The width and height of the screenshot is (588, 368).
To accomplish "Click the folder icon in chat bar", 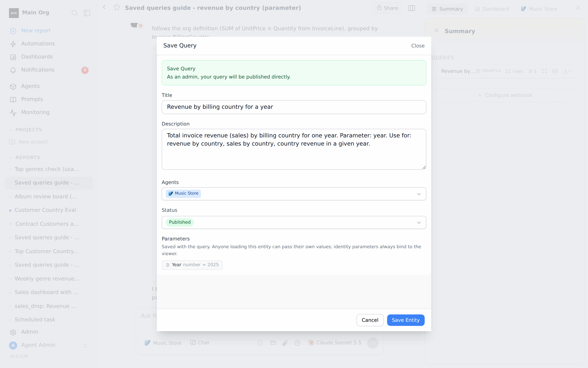I will 273,343.
